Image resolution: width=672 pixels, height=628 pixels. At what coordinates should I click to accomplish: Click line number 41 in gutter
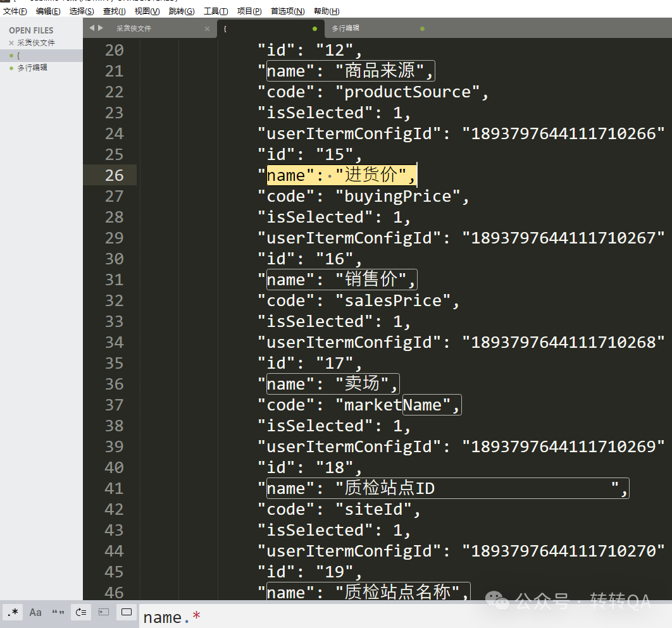114,488
